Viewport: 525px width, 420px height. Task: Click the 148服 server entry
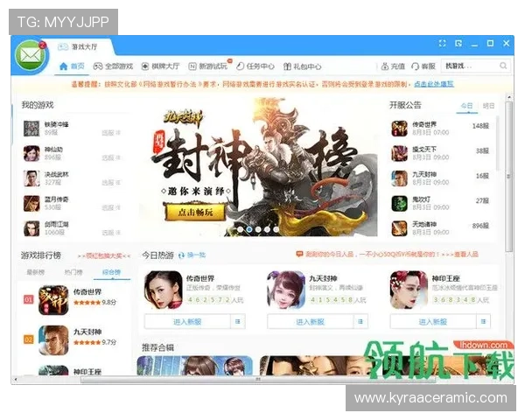click(x=480, y=126)
